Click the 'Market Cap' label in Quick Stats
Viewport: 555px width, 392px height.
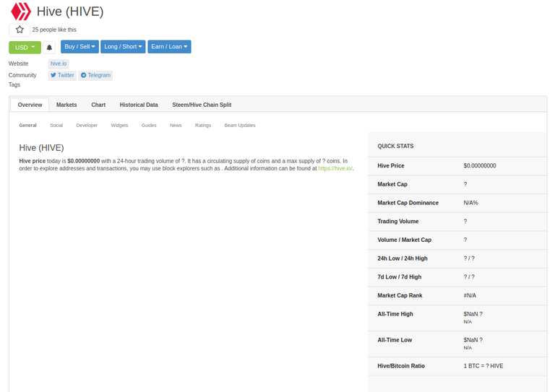pos(392,184)
